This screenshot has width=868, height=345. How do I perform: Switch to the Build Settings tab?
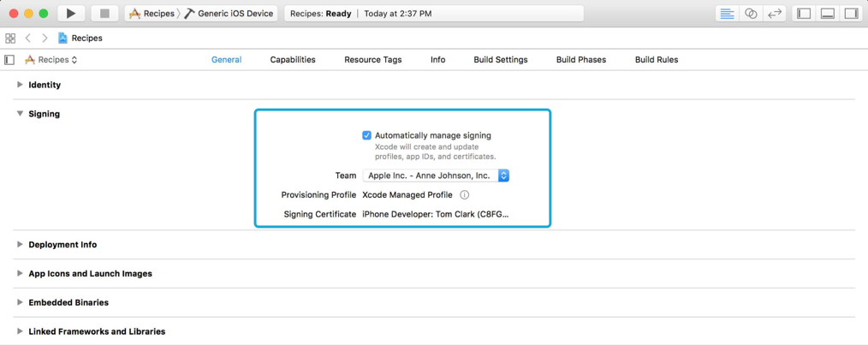500,60
